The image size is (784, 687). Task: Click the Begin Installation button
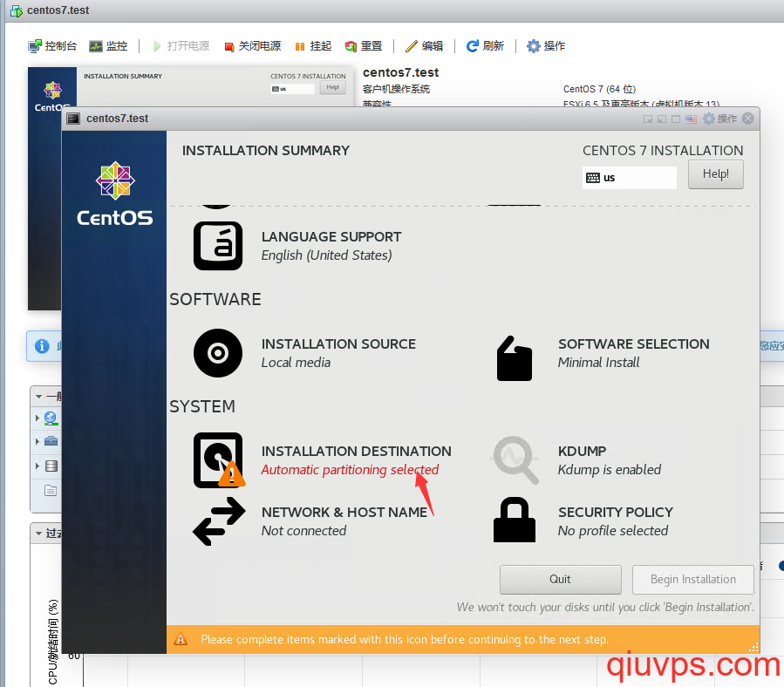pos(693,580)
